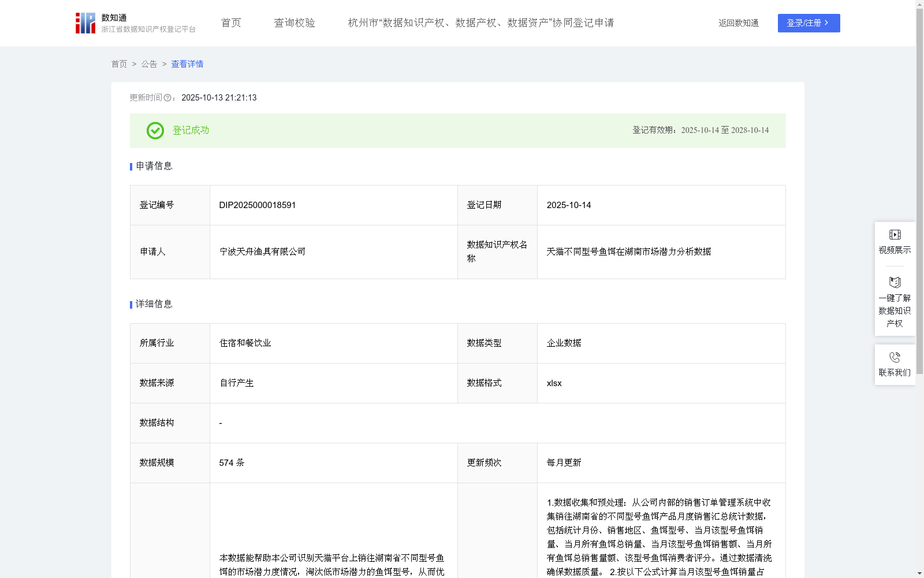The height and width of the screenshot is (578, 924).
Task: Open 一键了解数据知识产权 via book icon
Action: 895,283
